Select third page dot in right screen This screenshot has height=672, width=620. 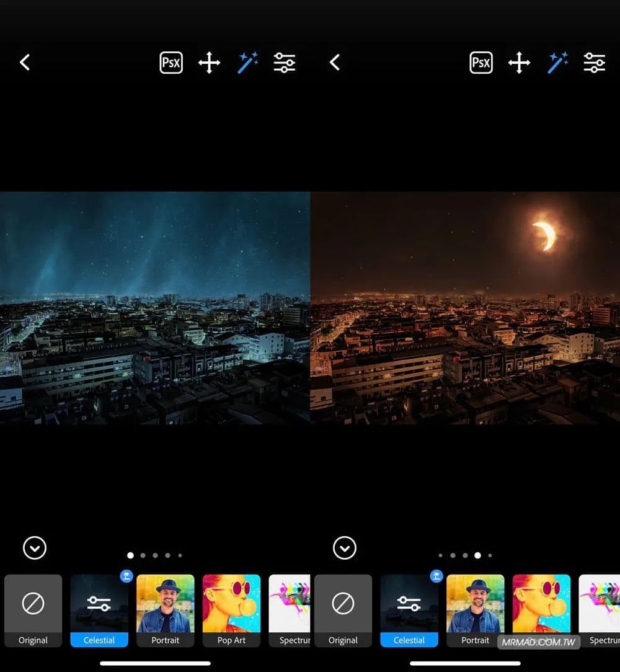coord(466,555)
